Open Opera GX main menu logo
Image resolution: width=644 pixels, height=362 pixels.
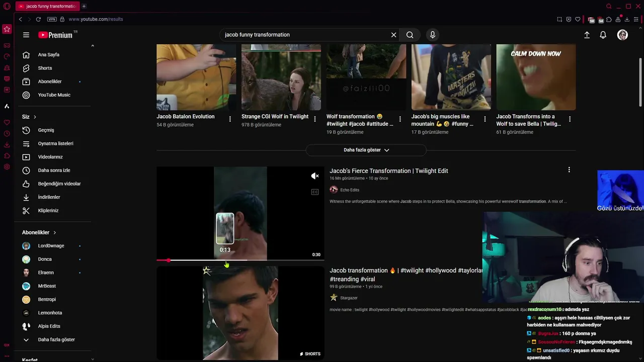(7, 6)
